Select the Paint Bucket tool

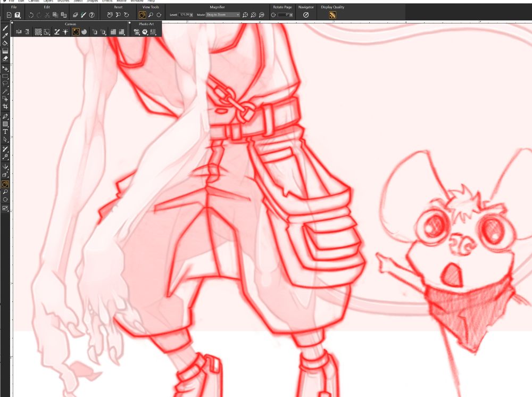point(5,43)
